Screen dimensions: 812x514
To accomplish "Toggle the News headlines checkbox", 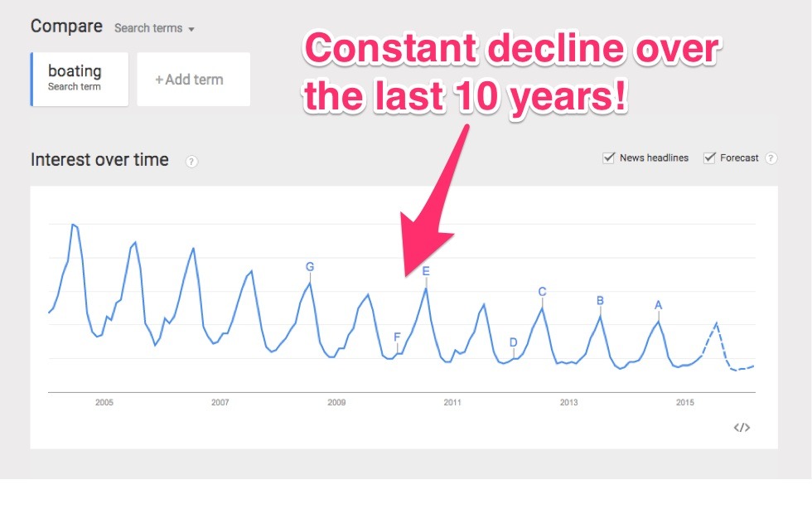I will click(609, 158).
